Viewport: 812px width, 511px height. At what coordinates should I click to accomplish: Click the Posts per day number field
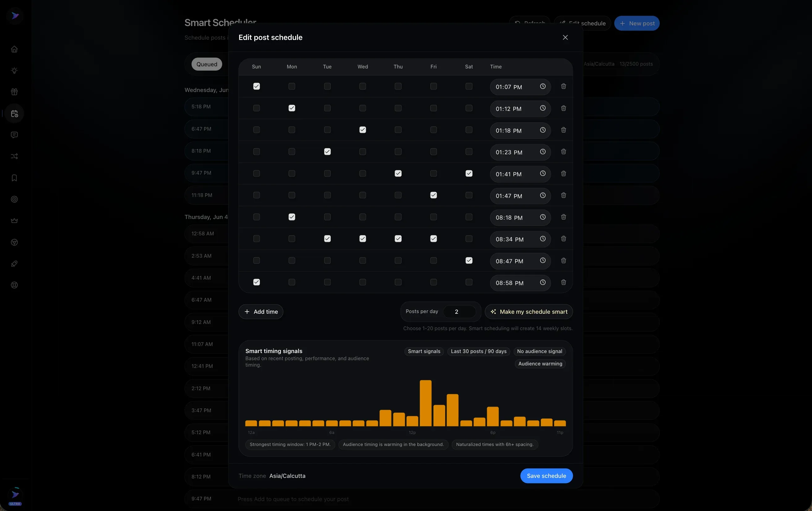(459, 312)
